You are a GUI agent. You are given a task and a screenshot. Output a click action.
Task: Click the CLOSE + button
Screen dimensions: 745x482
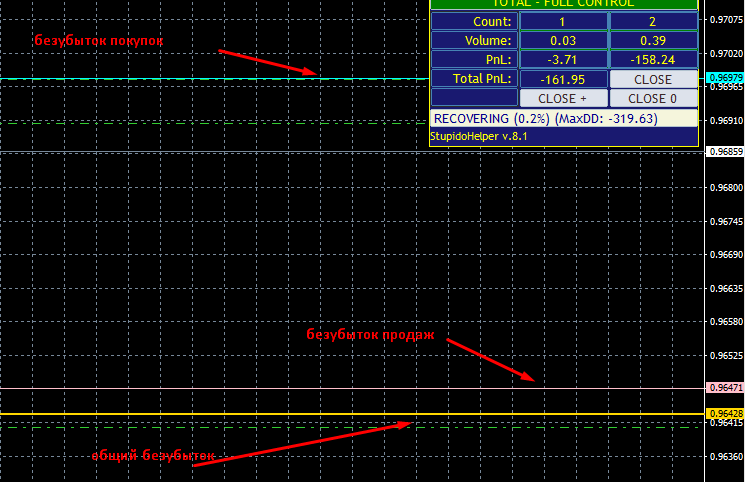pos(564,98)
